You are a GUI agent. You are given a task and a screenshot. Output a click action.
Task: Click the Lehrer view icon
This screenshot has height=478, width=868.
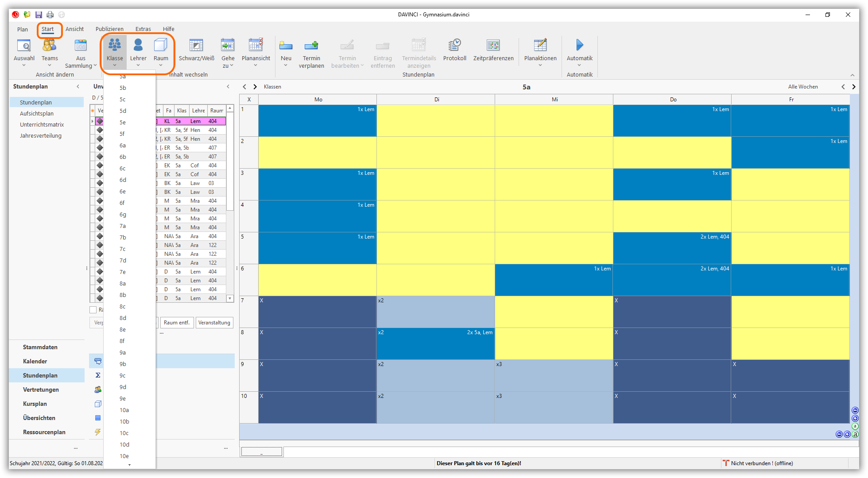click(x=138, y=46)
